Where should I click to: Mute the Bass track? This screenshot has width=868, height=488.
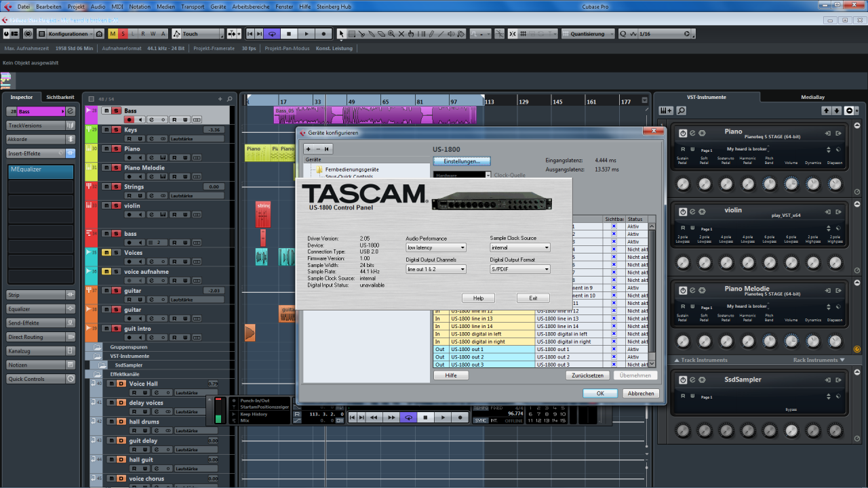[106, 110]
